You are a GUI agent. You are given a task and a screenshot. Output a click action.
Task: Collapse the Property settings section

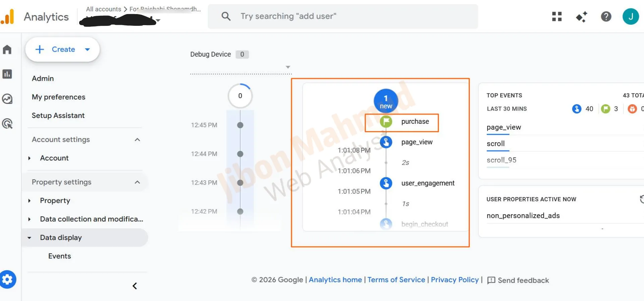(137, 182)
